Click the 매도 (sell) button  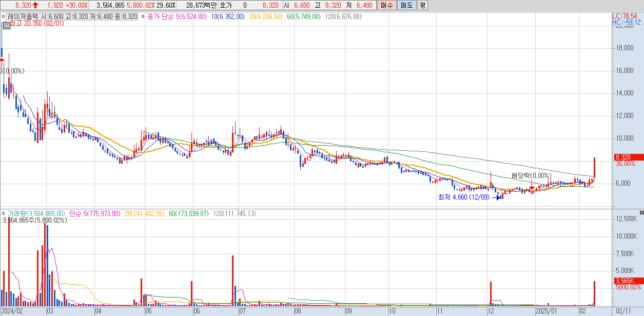(x=406, y=5)
